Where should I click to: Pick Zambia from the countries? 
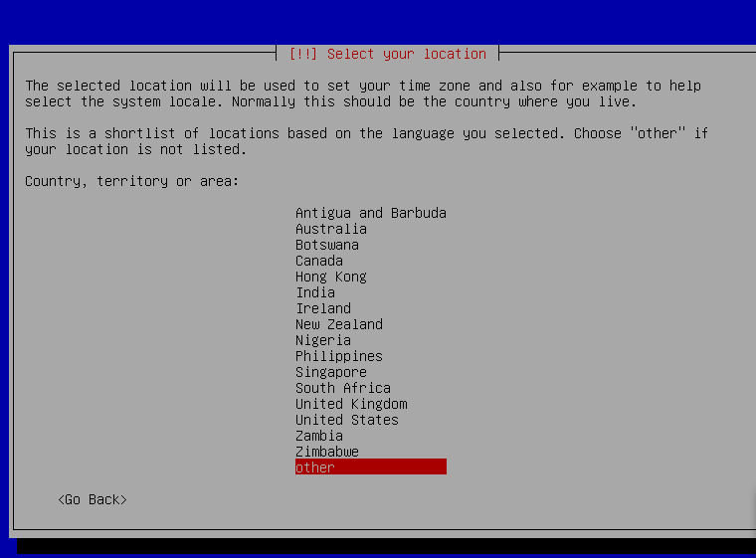tap(319, 436)
